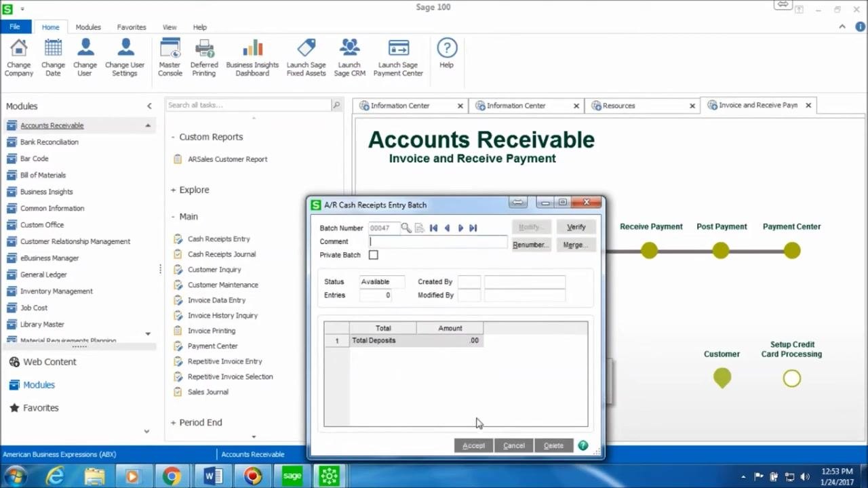Launch Sage Payment Center
This screenshot has width=868, height=488.
pyautogui.click(x=398, y=58)
